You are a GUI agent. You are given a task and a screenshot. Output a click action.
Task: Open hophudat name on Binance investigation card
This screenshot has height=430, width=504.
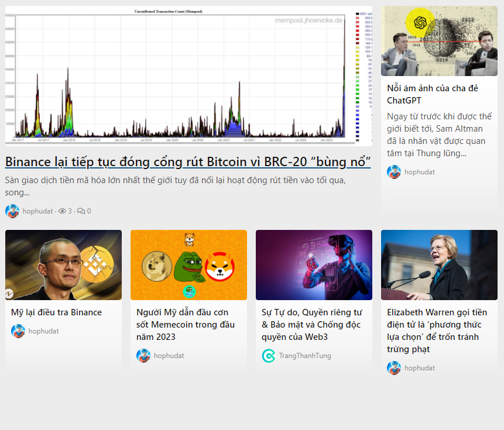43,331
